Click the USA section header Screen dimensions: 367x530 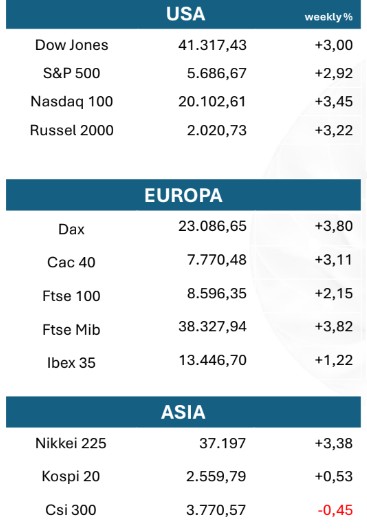184,14
